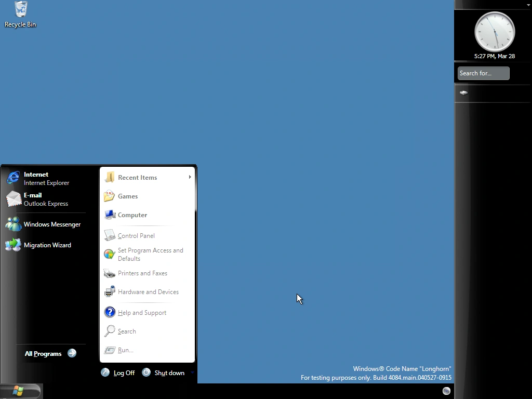This screenshot has width=532, height=399.
Task: Open Hardware and Devices
Action: click(148, 291)
